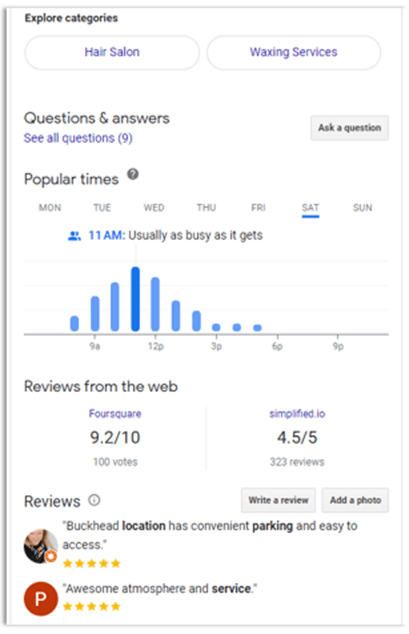Switch to the SUN popular times tab

point(363,208)
